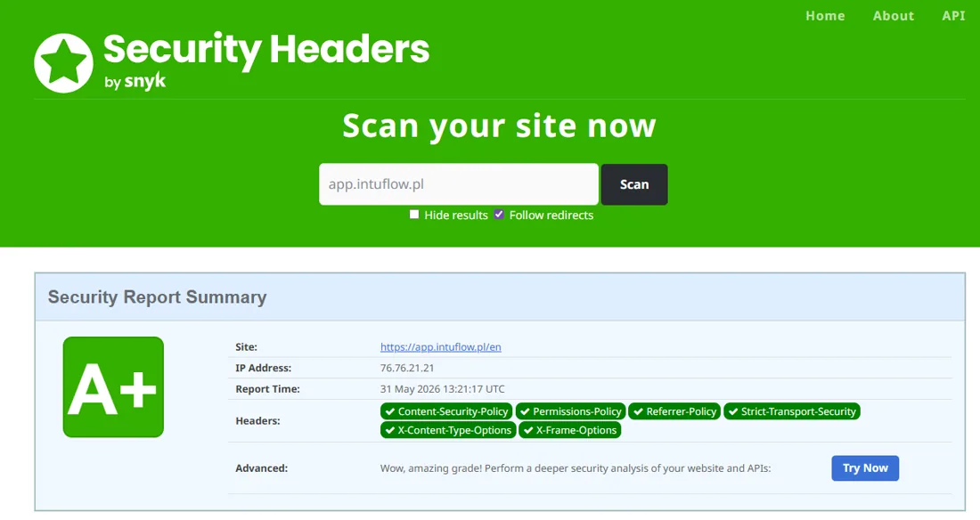Open the https://app.intuflow.pl/en link

pyautogui.click(x=441, y=347)
